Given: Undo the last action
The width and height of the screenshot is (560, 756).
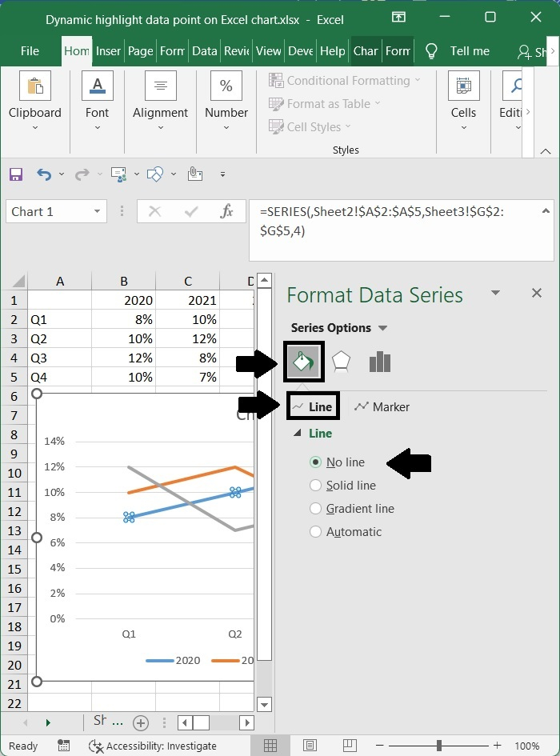Looking at the screenshot, I should (x=44, y=174).
